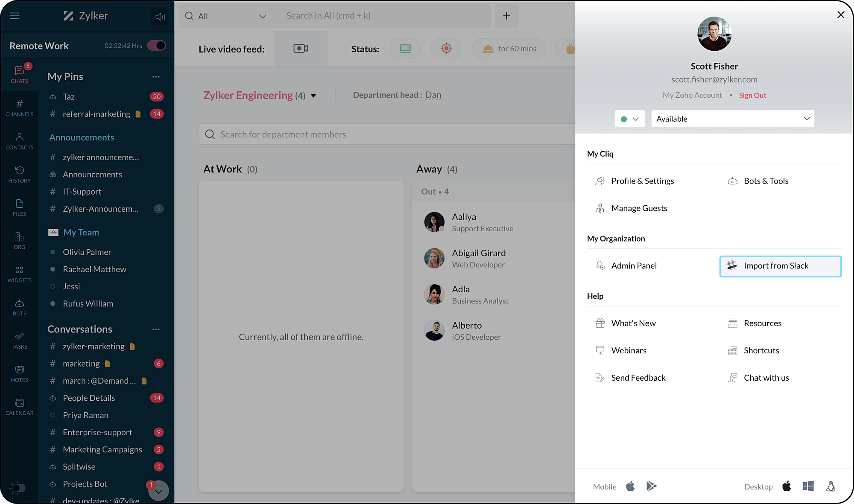
Task: Click the department members search field
Action: (x=384, y=134)
